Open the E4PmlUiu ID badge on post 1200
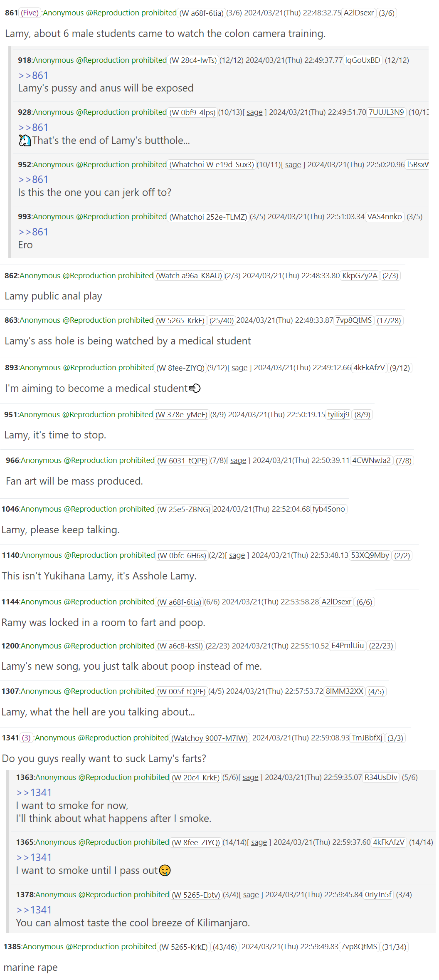The height and width of the screenshot is (980, 439). click(x=348, y=646)
